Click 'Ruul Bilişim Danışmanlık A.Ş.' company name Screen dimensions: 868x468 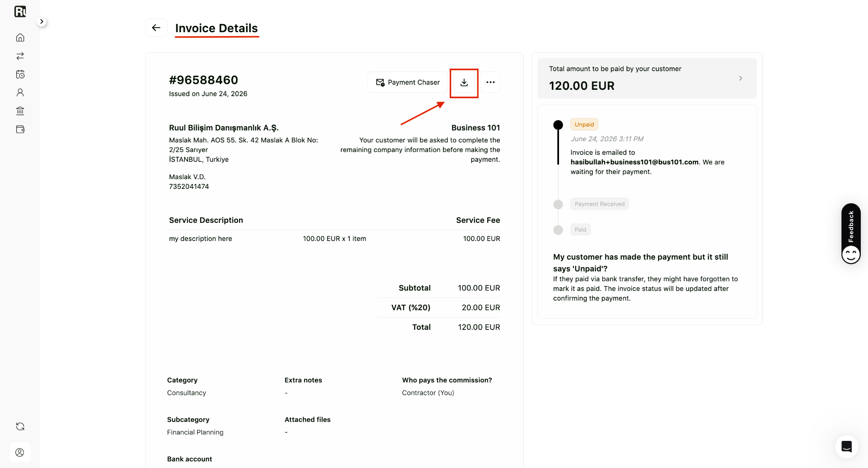224,127
